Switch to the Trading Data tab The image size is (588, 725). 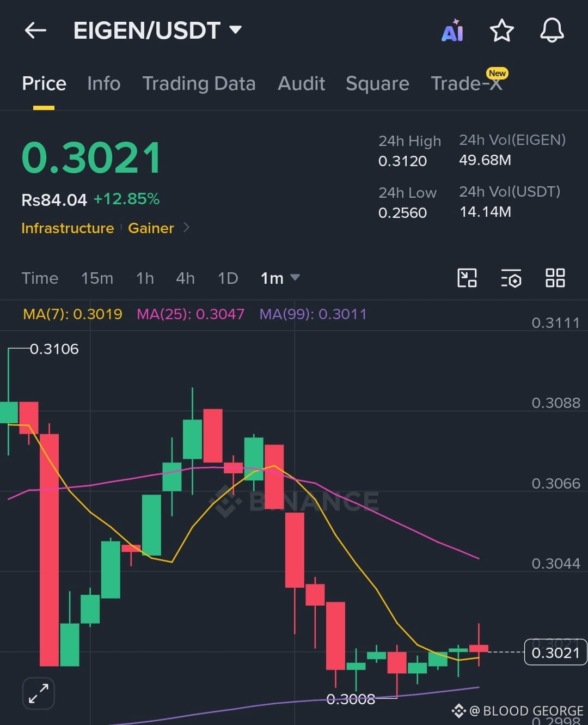click(199, 83)
